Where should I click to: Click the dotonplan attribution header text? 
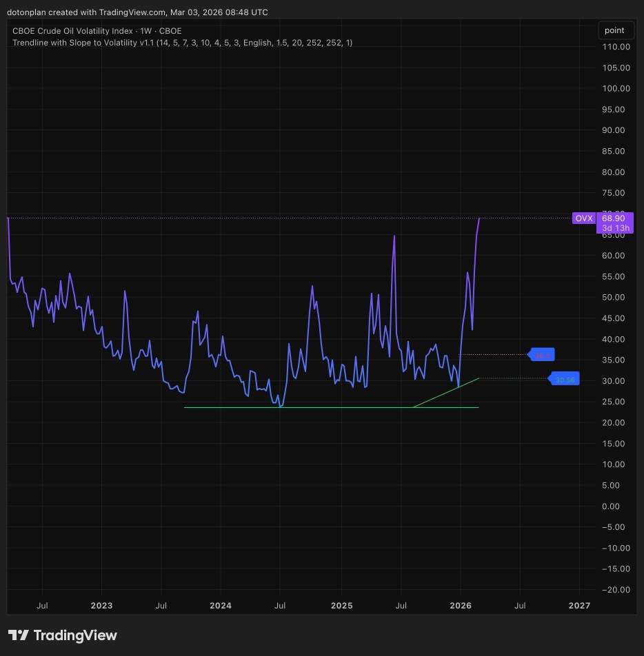137,12
